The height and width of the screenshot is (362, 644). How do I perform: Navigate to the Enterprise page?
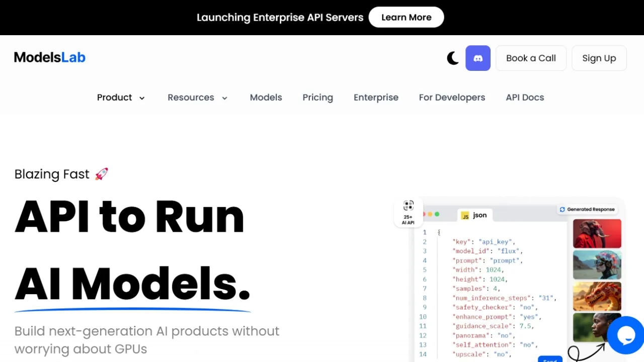[376, 98]
